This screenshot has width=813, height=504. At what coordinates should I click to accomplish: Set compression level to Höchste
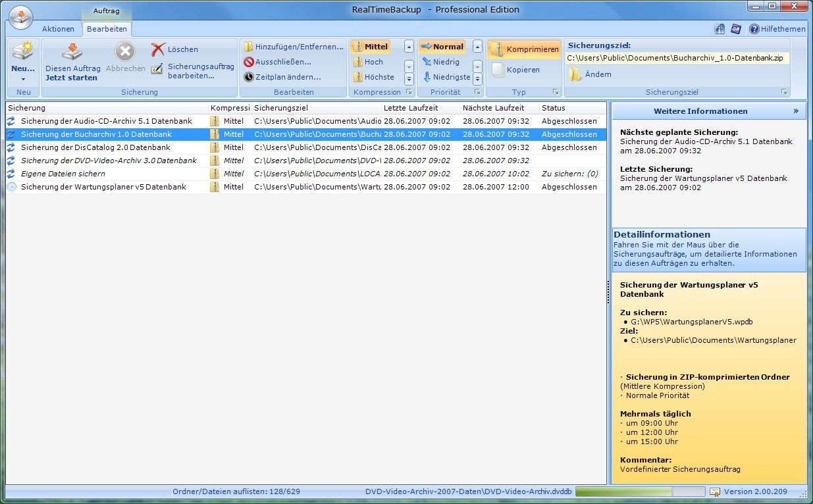tap(374, 77)
